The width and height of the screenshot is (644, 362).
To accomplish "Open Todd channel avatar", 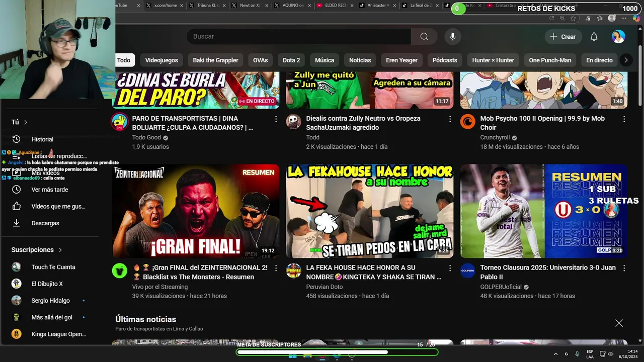I will click(x=294, y=122).
